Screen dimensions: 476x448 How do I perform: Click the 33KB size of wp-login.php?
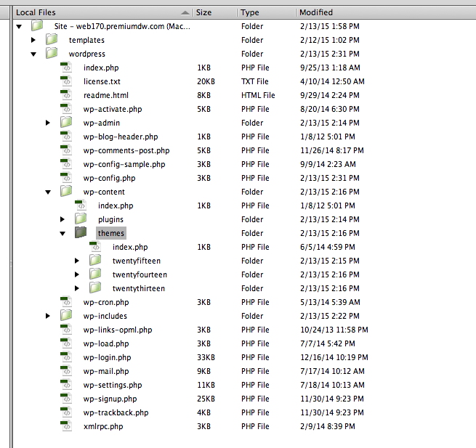point(206,357)
